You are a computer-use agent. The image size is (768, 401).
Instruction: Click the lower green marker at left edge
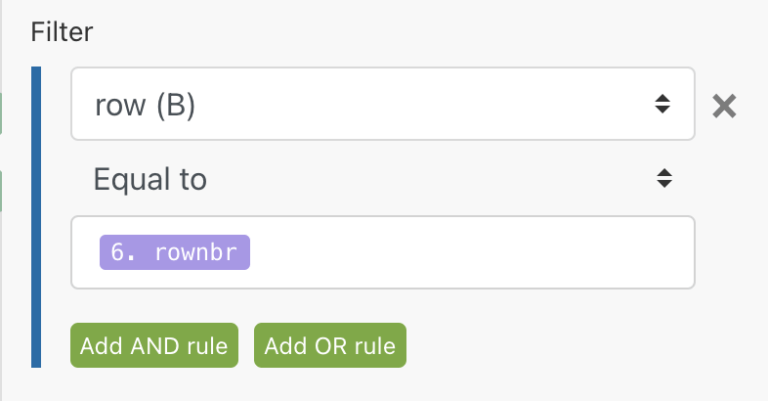coord(1,190)
